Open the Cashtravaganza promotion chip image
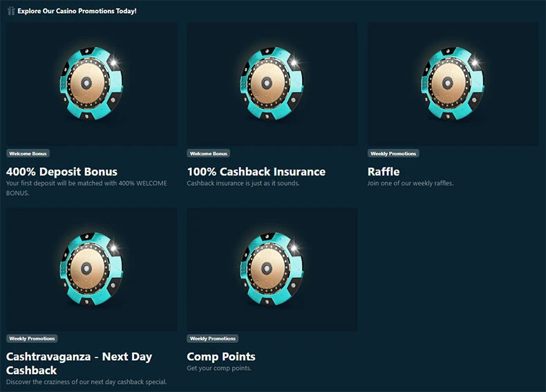 click(x=92, y=270)
